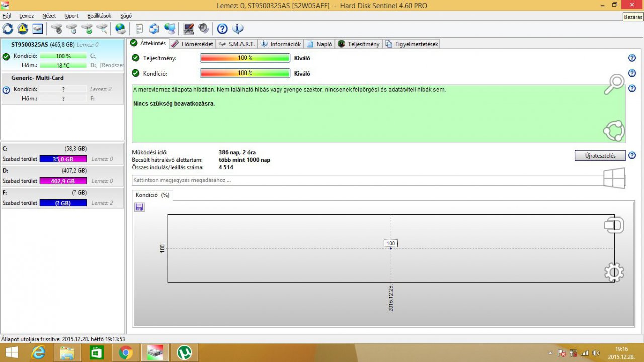Switch to the S.M.A.R.T. tab

pyautogui.click(x=237, y=44)
